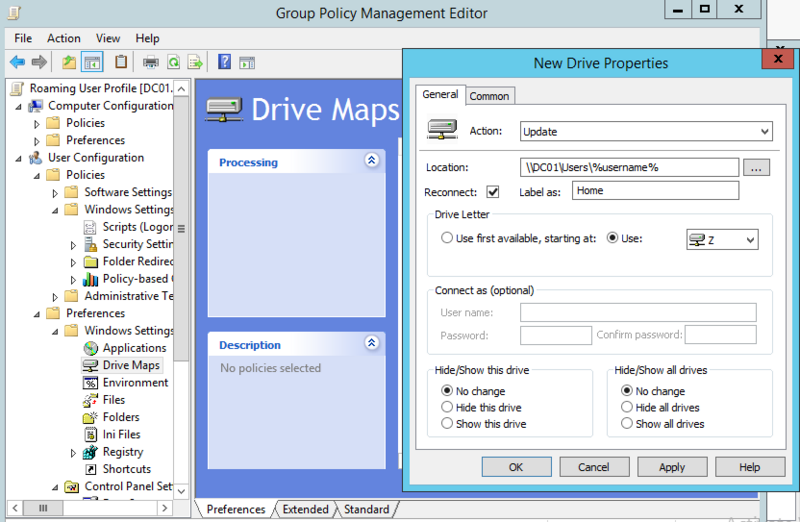This screenshot has width=800, height=522.
Task: Open the Help menu
Action: click(147, 38)
